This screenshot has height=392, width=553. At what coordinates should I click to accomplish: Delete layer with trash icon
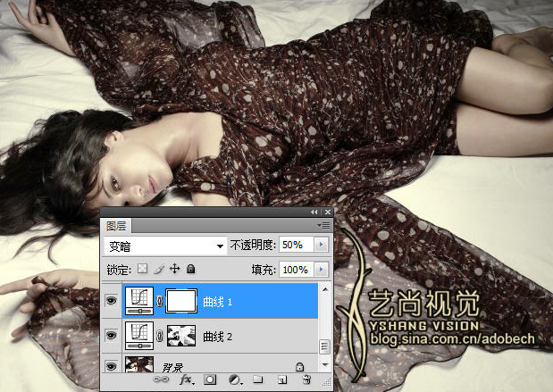pyautogui.click(x=306, y=379)
